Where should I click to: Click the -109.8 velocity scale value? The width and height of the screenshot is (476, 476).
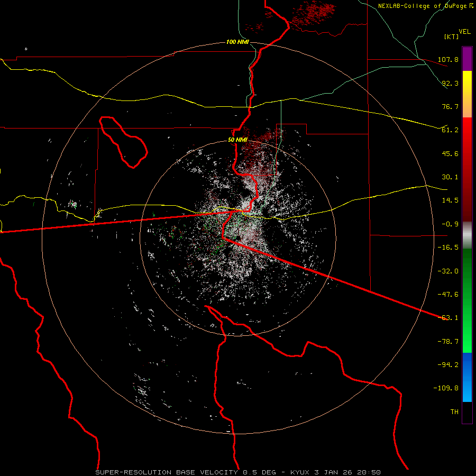[446, 388]
